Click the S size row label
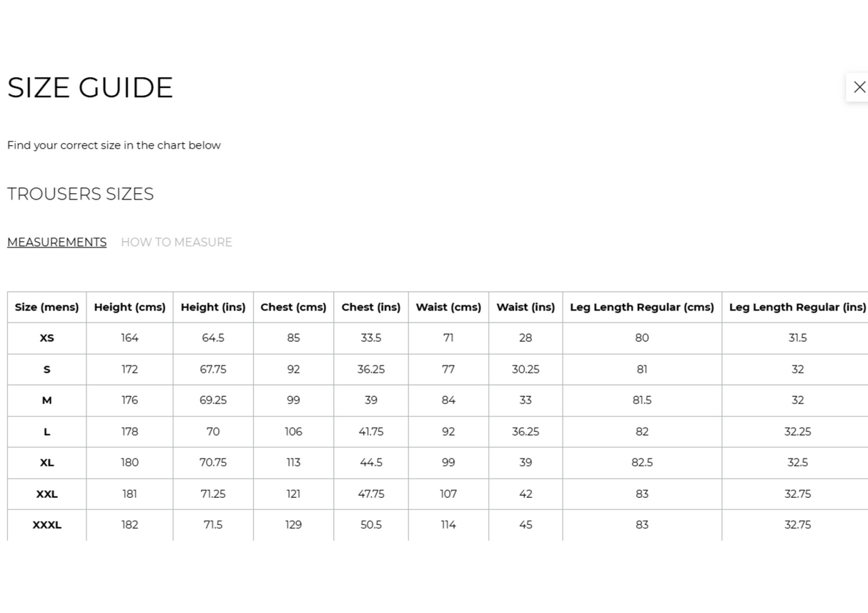 (x=47, y=369)
